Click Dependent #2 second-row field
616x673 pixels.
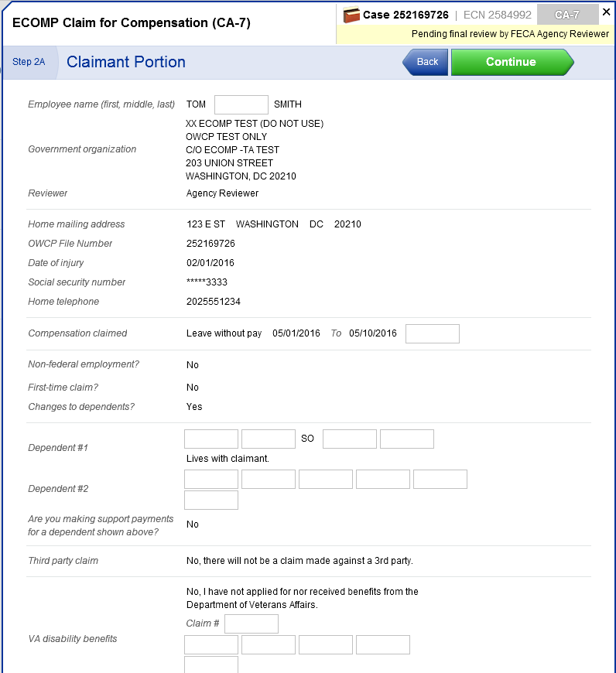click(x=211, y=500)
